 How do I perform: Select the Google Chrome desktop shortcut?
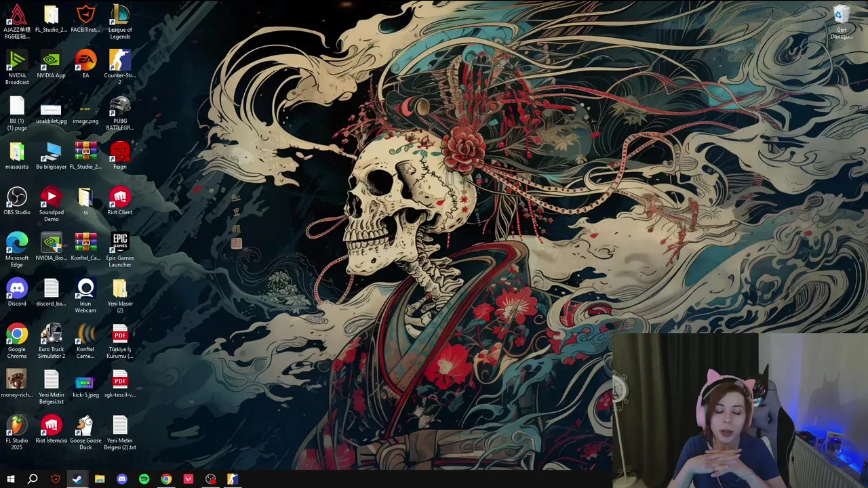(x=17, y=341)
